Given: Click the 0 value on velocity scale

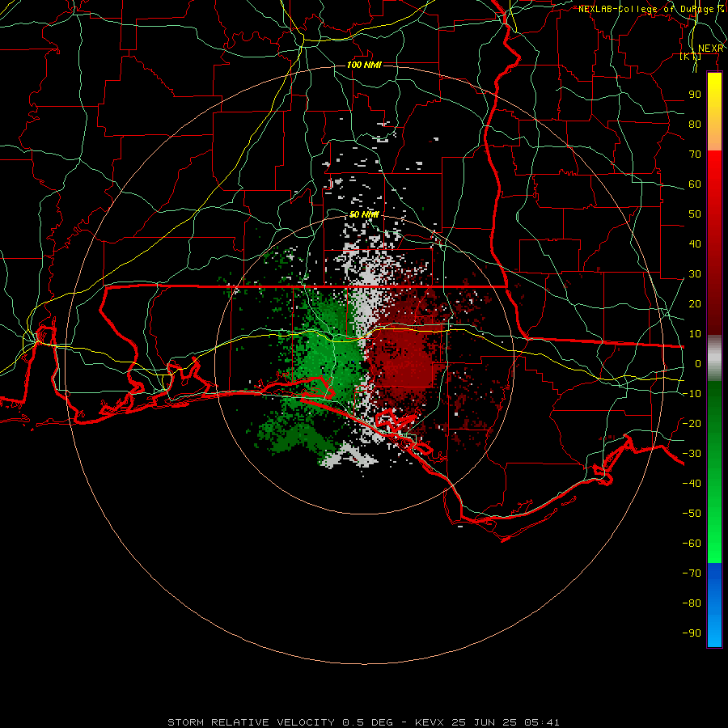Looking at the screenshot, I should point(698,363).
